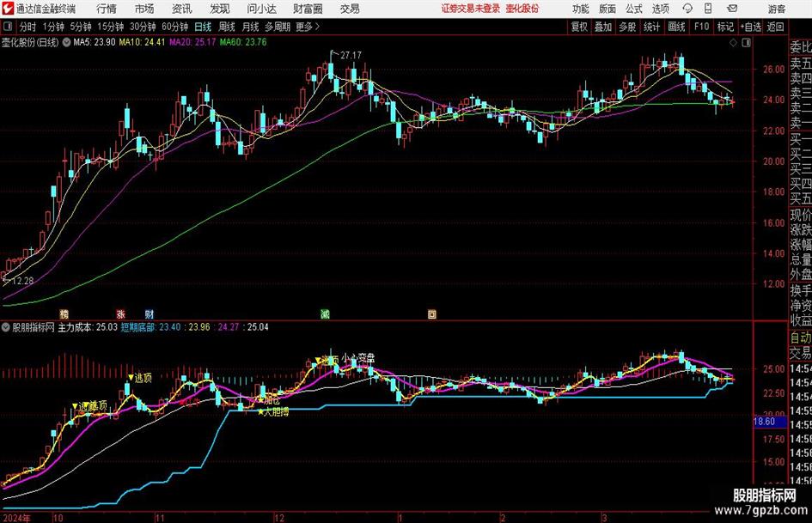Select the 周线 period tab
The width and height of the screenshot is (812, 523).
[227, 27]
